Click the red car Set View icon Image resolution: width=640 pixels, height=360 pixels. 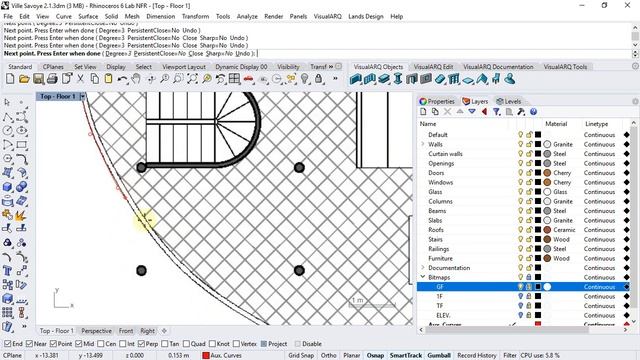click(249, 79)
